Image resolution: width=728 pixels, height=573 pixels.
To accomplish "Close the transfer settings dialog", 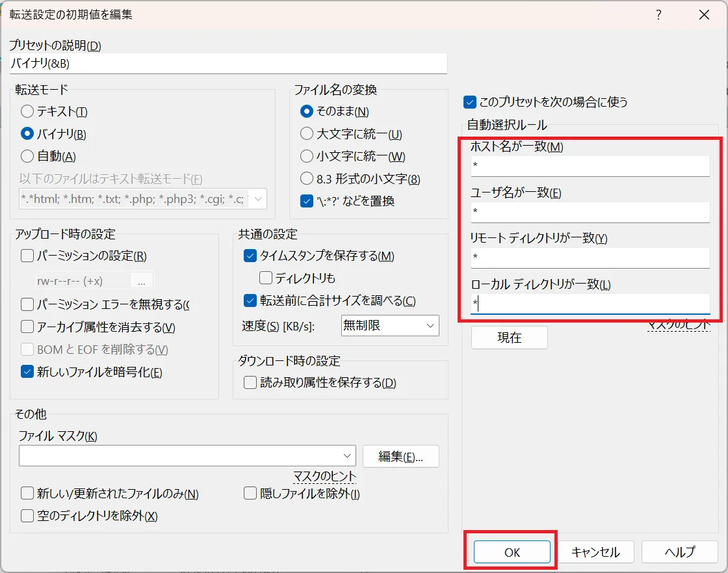I will coord(704,15).
